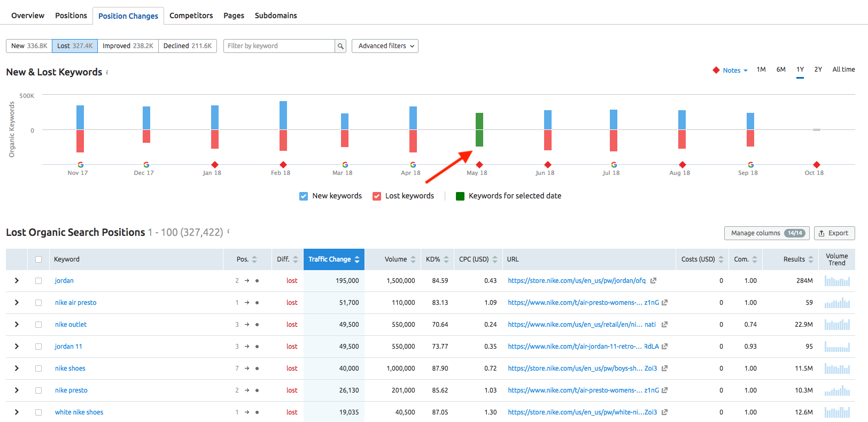This screenshot has height=422, width=868.
Task: Click info icon beside New & Lost Keywords
Action: [x=107, y=72]
